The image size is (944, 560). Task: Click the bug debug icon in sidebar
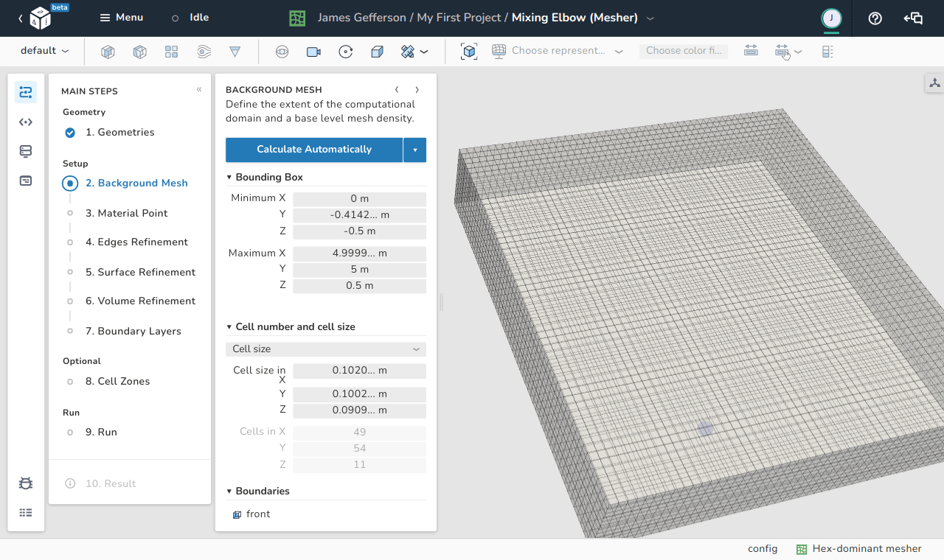tap(26, 483)
